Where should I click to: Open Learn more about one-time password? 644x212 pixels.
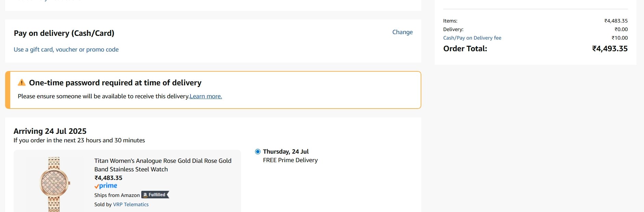[206, 96]
